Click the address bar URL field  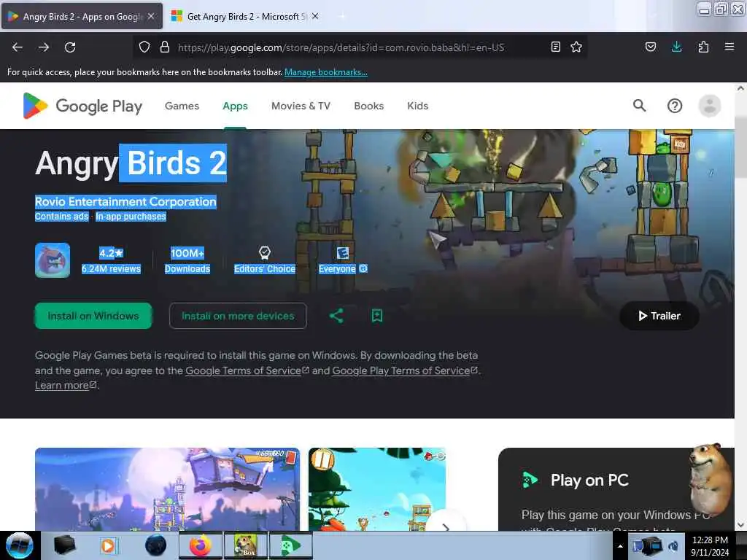(341, 47)
